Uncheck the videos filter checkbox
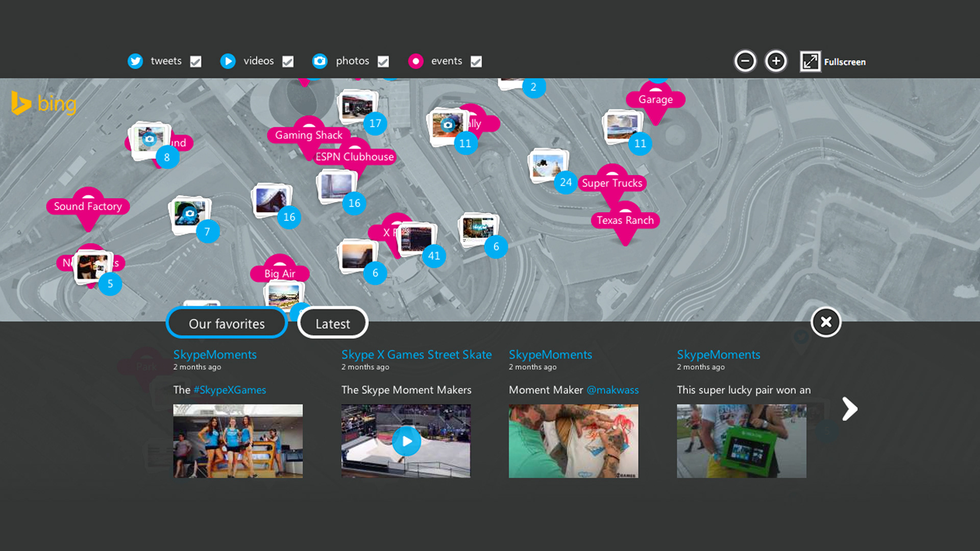This screenshot has height=551, width=980. click(288, 62)
